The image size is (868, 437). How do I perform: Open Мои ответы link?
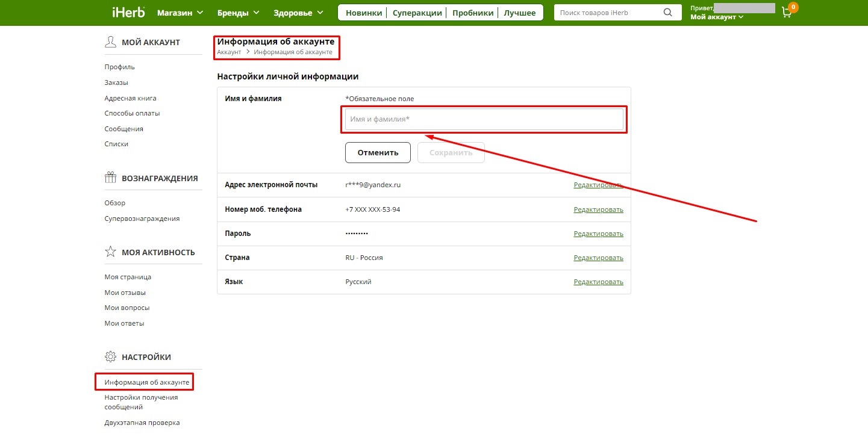pyautogui.click(x=124, y=323)
